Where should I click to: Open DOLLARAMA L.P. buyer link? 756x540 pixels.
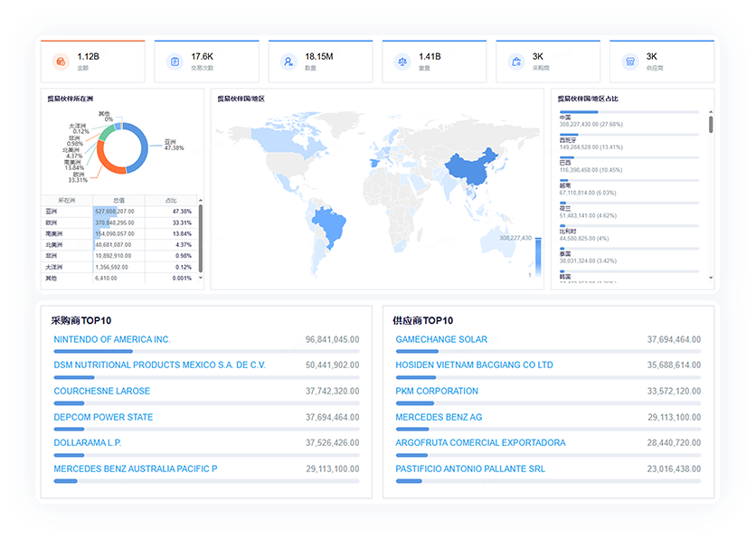88,443
